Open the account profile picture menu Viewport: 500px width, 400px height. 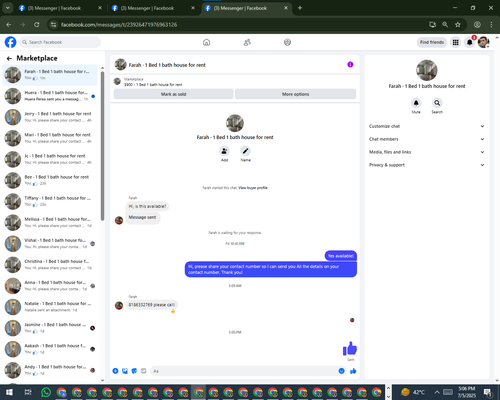(x=483, y=42)
